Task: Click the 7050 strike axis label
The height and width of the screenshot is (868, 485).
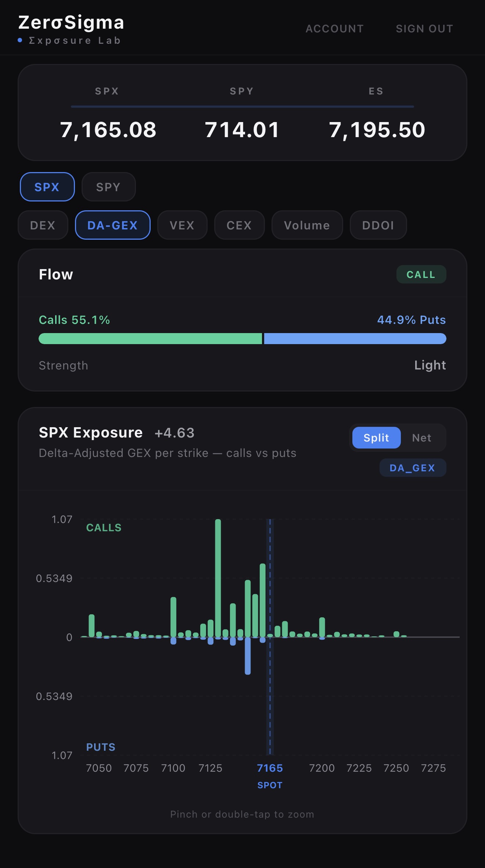Action: point(99,768)
